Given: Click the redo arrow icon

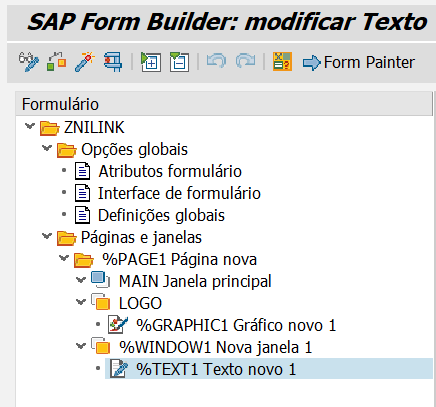Looking at the screenshot, I should pos(245,61).
